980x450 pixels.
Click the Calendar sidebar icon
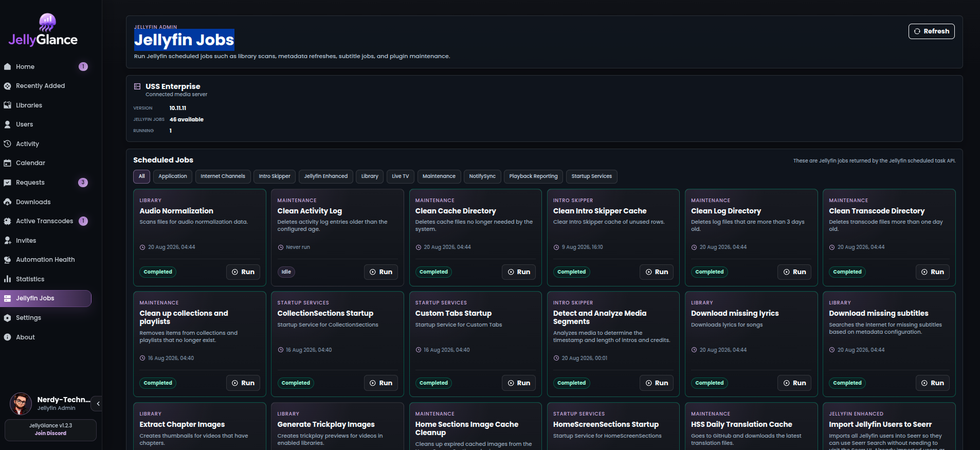[7, 163]
